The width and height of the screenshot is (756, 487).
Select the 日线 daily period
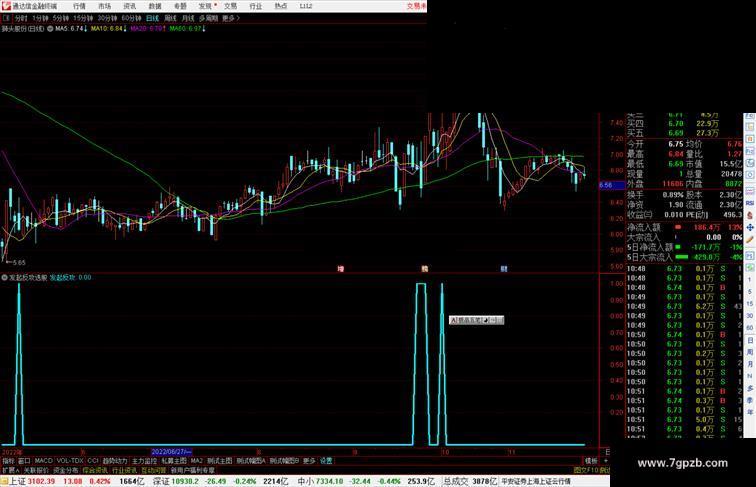coord(152,18)
